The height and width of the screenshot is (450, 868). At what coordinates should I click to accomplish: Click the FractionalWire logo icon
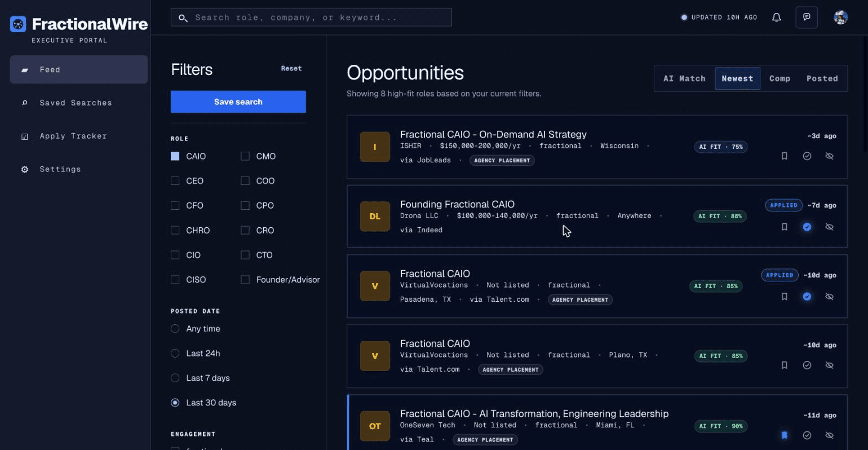tap(18, 24)
